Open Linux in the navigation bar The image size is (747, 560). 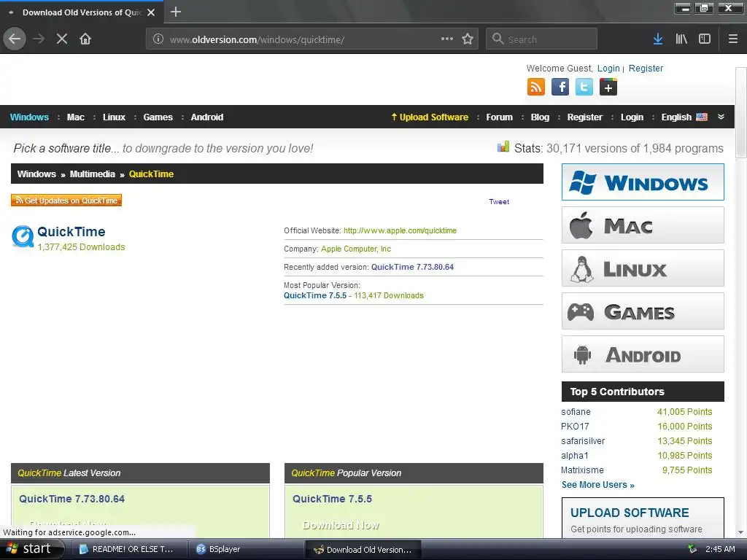click(x=114, y=117)
